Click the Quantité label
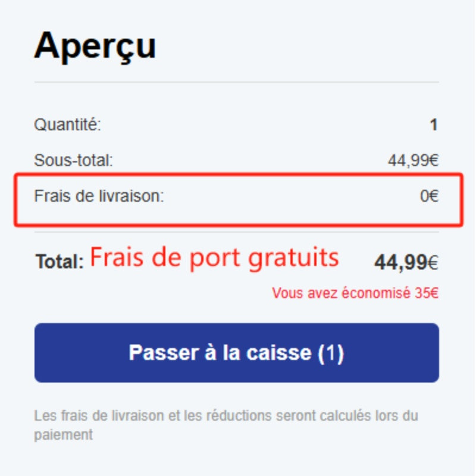 pyautogui.click(x=67, y=124)
